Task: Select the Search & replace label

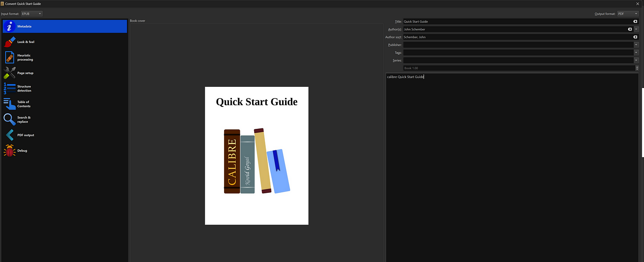Action: click(x=24, y=119)
